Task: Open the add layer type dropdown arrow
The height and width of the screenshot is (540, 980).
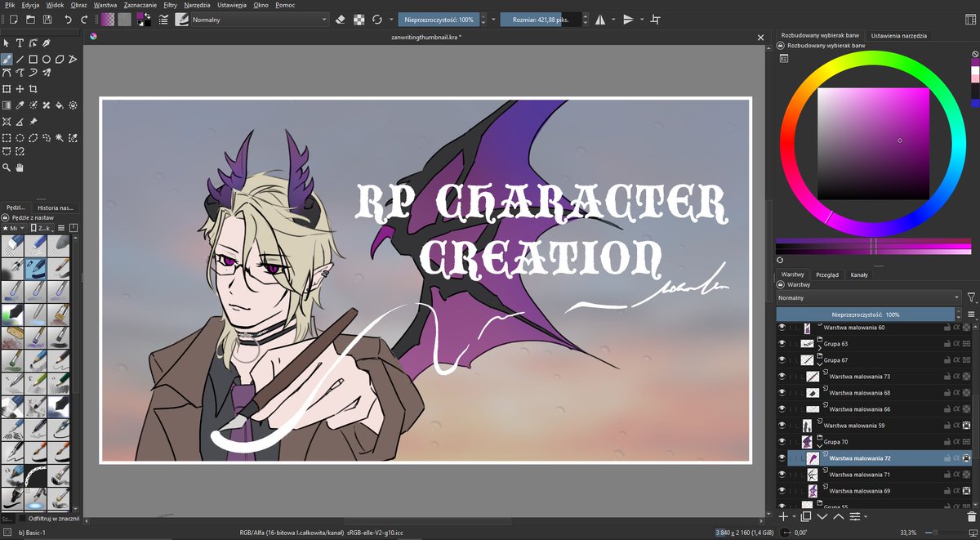Action: (795, 516)
